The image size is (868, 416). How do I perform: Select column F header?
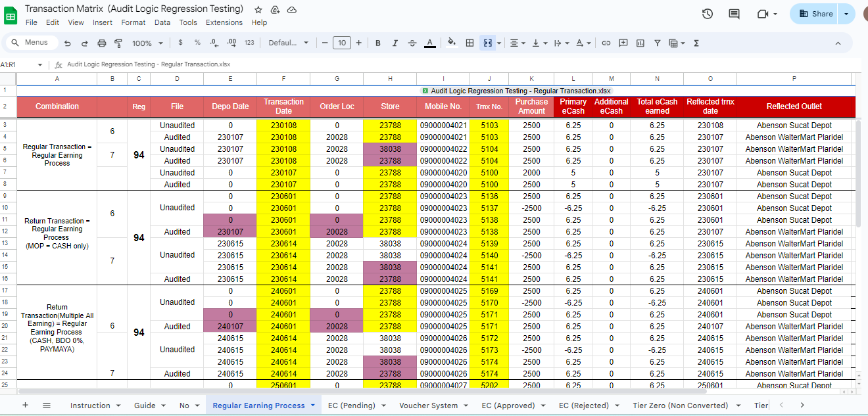[283, 79]
